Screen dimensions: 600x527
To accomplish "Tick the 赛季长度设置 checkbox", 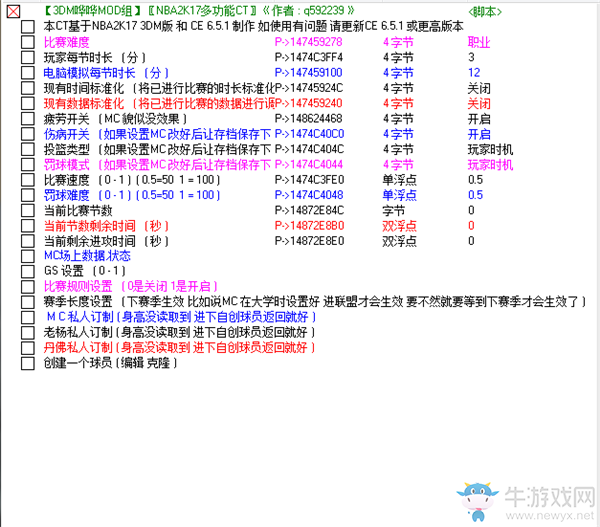I will tap(28, 302).
